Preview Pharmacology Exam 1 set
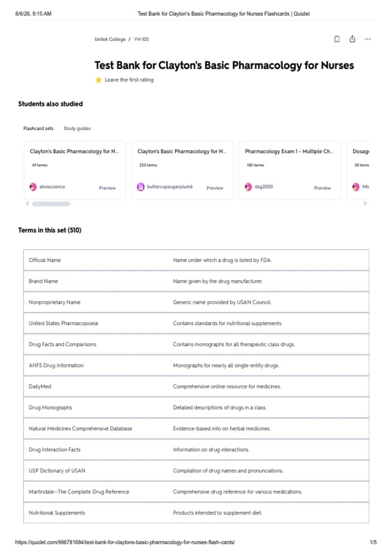The width and height of the screenshot is (392, 556). 322,188
